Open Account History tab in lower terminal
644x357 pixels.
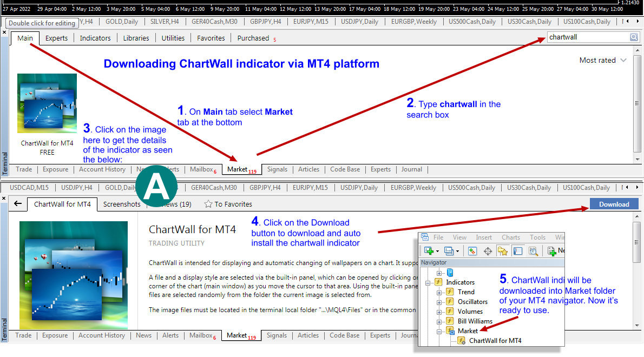tap(101, 335)
